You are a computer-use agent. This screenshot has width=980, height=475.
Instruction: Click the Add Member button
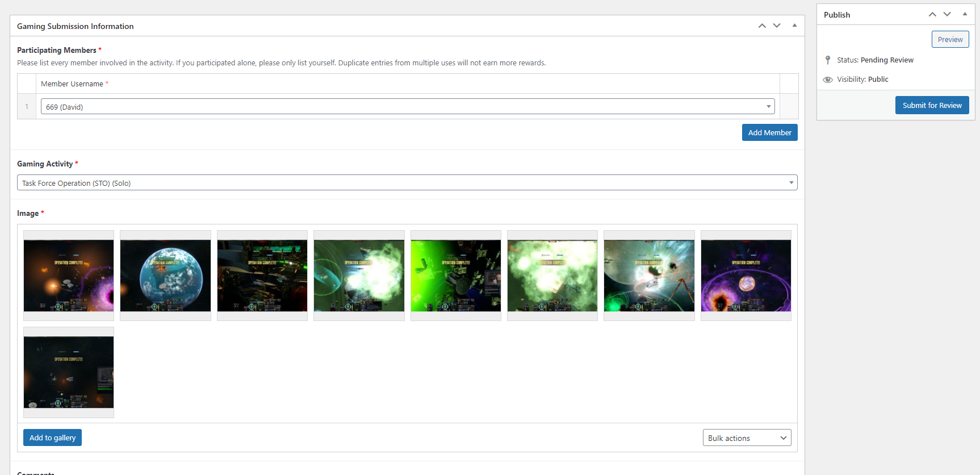point(769,132)
